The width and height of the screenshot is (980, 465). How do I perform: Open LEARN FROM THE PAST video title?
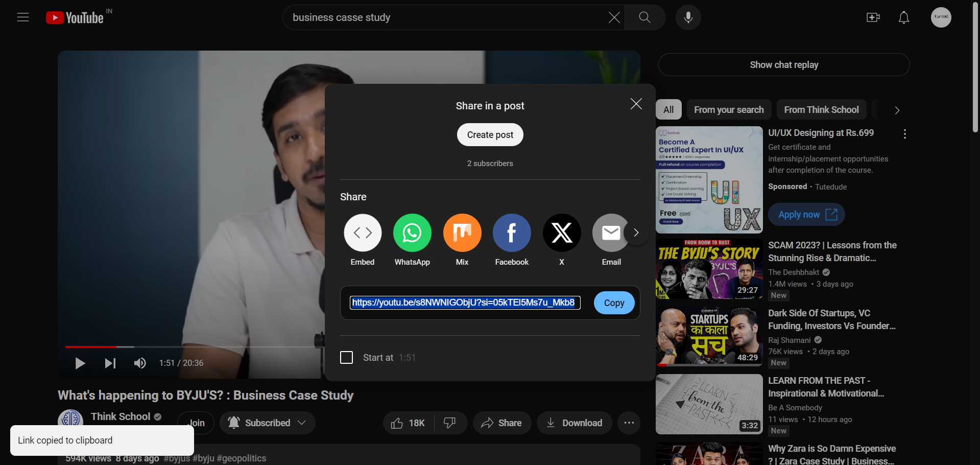pyautogui.click(x=826, y=387)
